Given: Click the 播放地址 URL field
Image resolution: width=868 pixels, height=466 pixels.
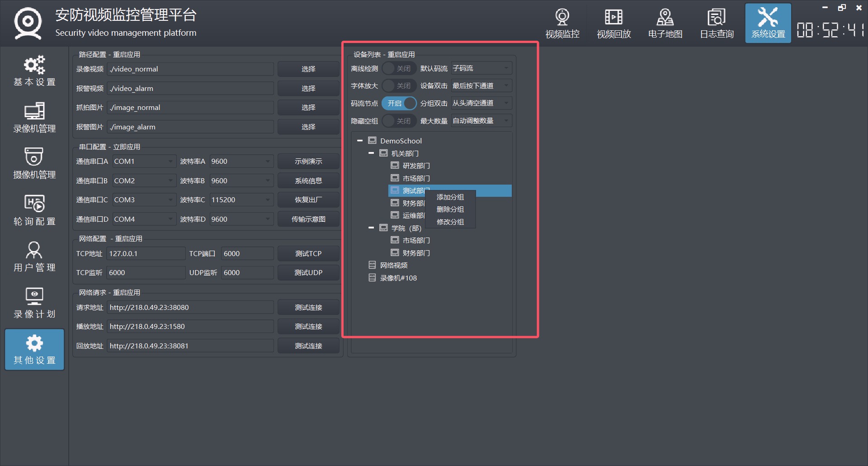Looking at the screenshot, I should (190, 326).
